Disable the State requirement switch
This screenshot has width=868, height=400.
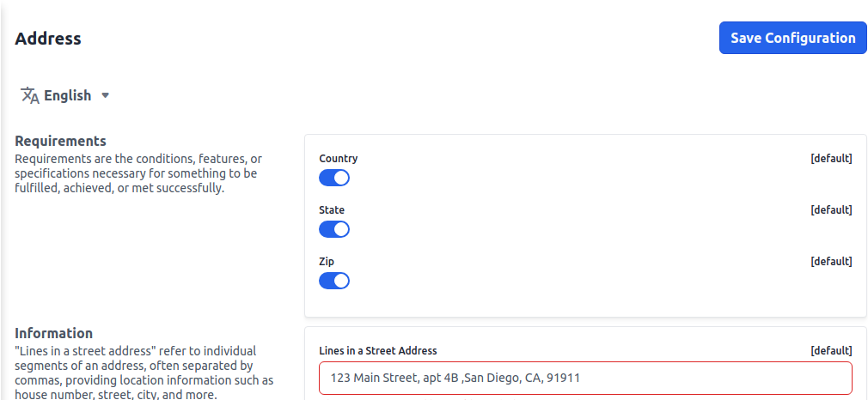[x=334, y=229]
